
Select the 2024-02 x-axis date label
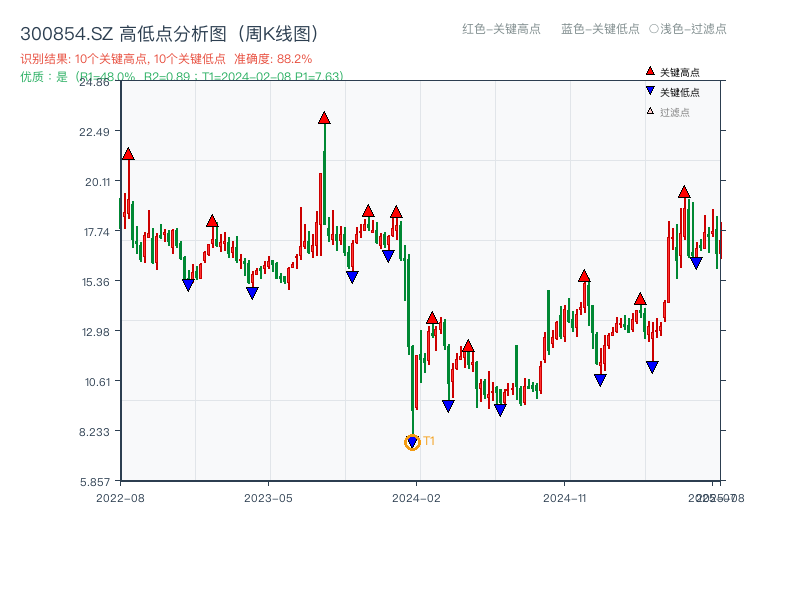pyautogui.click(x=418, y=497)
